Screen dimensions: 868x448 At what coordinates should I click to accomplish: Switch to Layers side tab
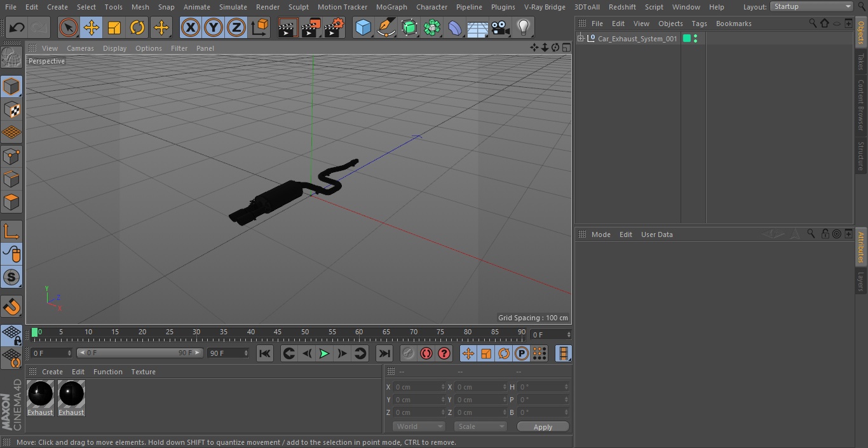pos(861,282)
